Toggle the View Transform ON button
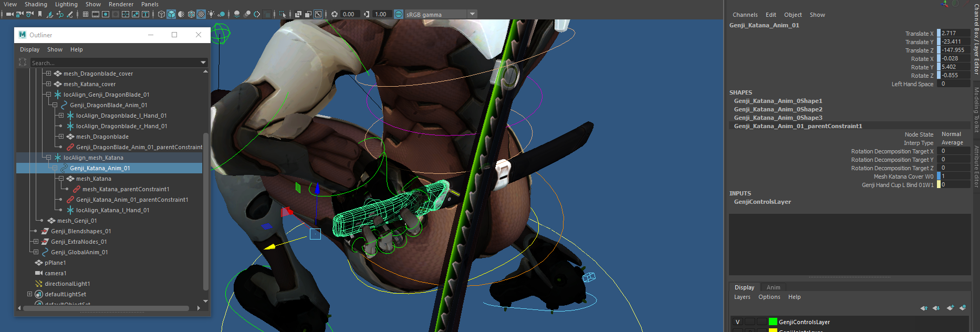This screenshot has width=980, height=332. click(x=399, y=14)
